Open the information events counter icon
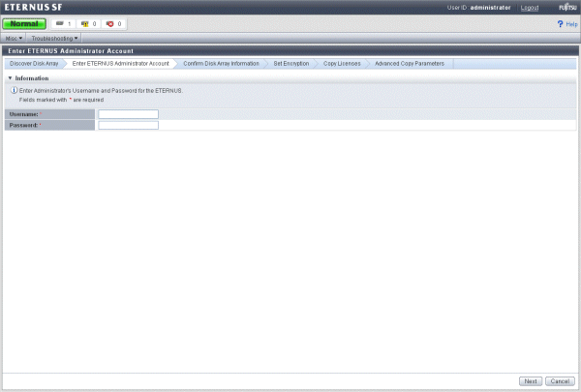 (60, 23)
